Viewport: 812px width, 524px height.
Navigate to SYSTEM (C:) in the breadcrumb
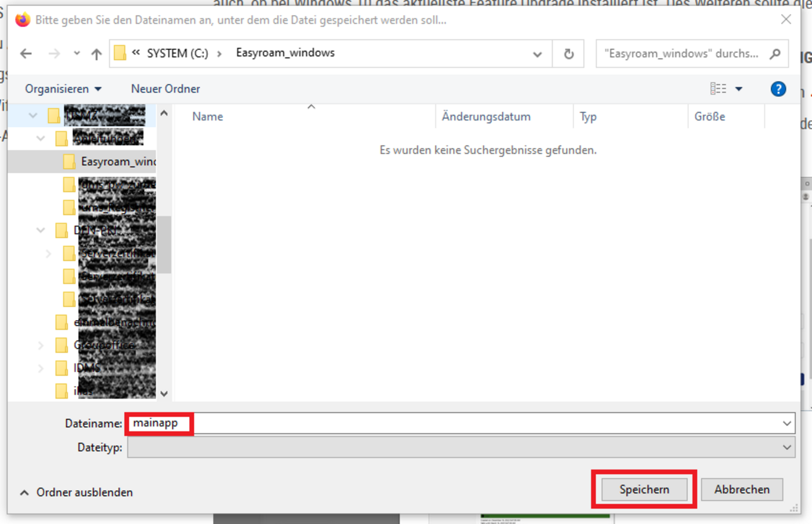[177, 53]
